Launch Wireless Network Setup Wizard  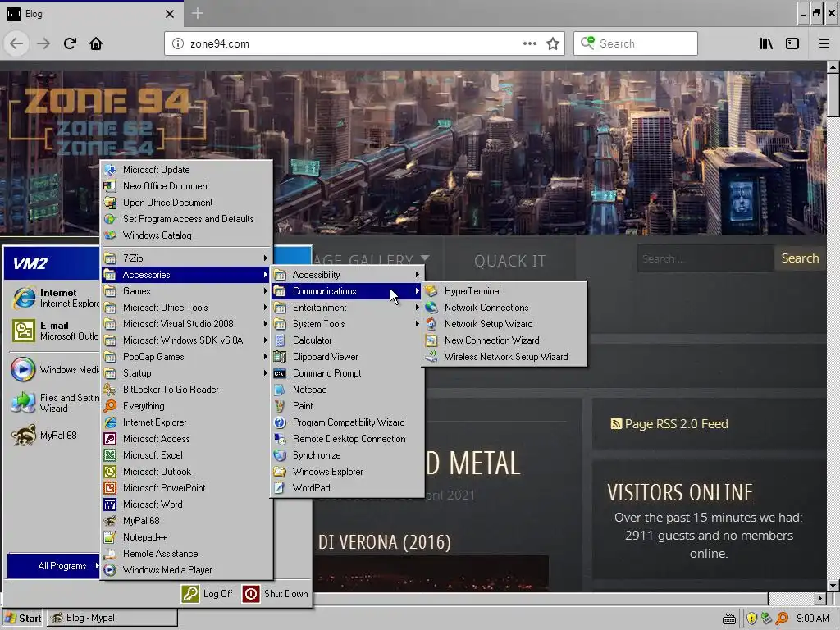click(504, 357)
